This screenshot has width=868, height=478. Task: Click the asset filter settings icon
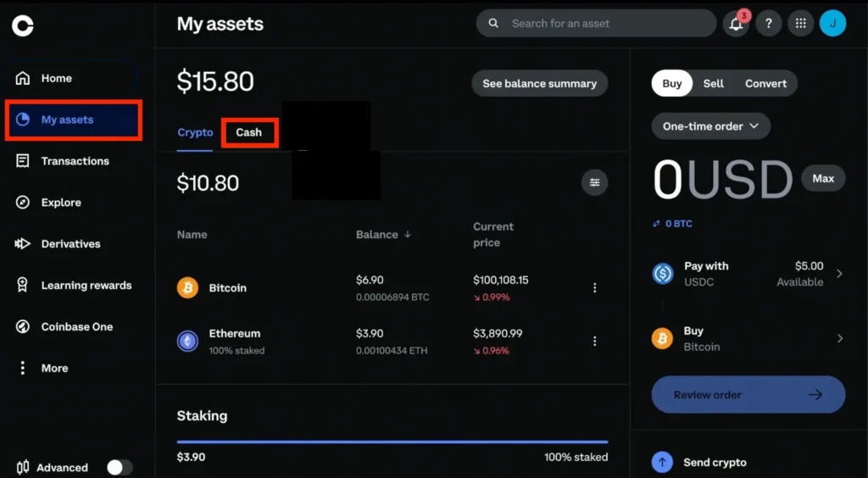pyautogui.click(x=594, y=182)
